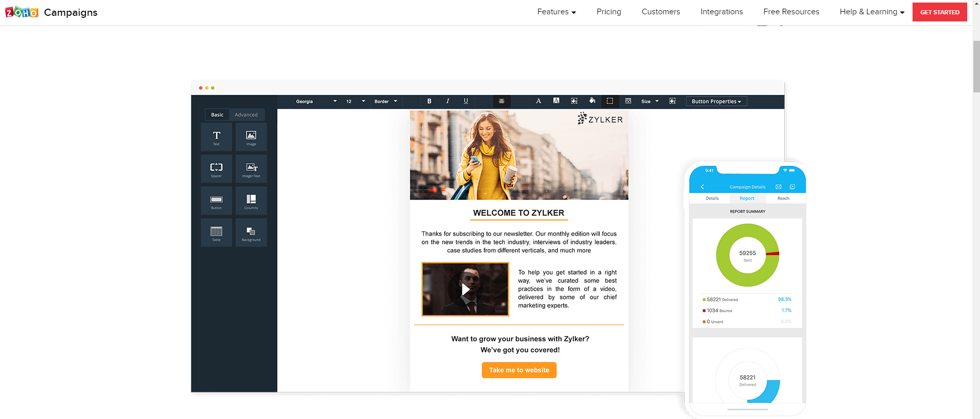Click the REPORT SUMMARY heading
980x419 pixels.
tap(748, 211)
